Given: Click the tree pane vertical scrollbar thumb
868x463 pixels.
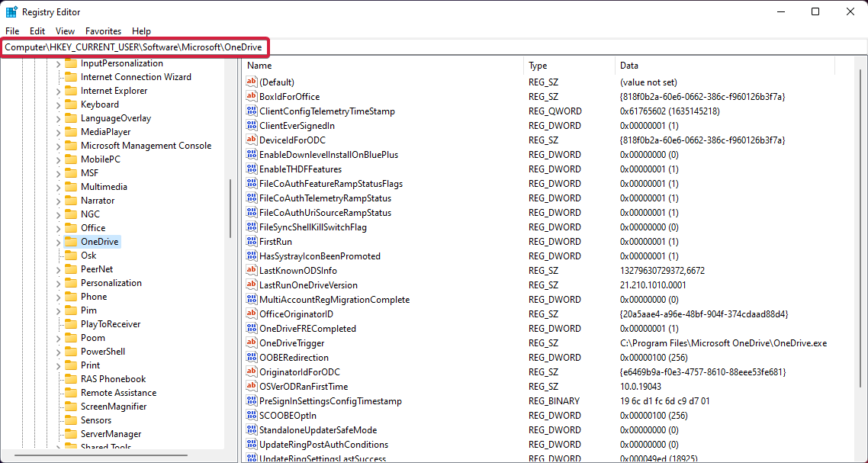Looking at the screenshot, I should pos(230,209).
